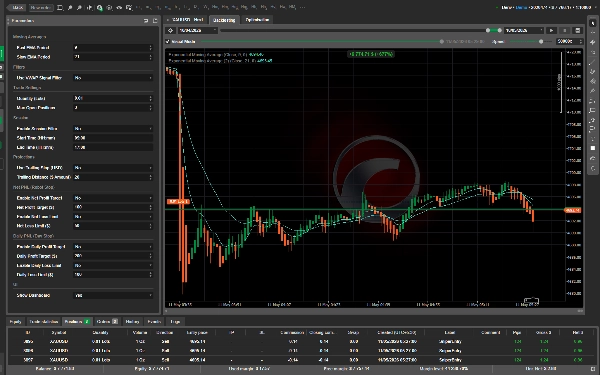Click the settings icon right of pause button

click(x=577, y=30)
